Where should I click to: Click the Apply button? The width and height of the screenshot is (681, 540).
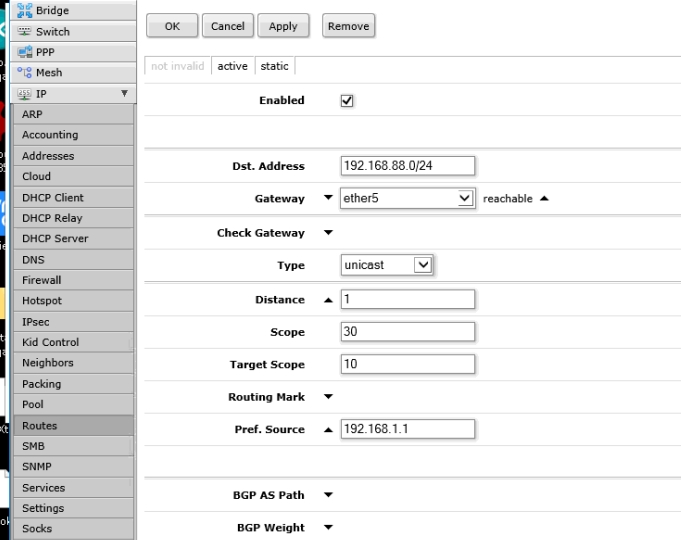click(x=284, y=26)
